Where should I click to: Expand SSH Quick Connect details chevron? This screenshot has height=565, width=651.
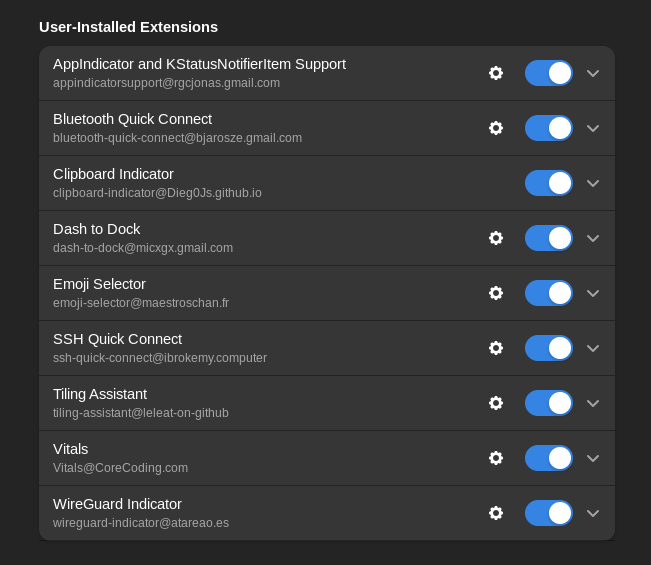coord(593,348)
